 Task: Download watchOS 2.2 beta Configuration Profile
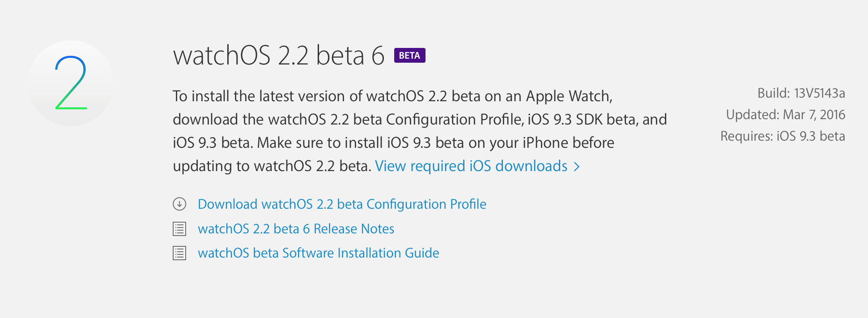pos(342,204)
